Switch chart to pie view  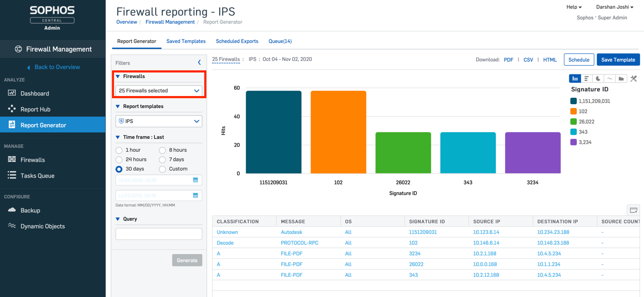pos(598,79)
